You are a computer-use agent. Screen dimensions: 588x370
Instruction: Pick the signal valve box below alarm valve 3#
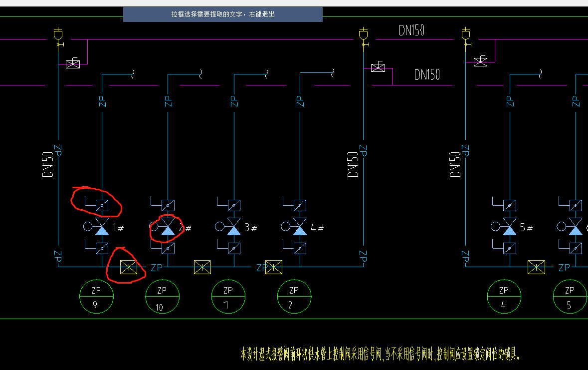234,248
